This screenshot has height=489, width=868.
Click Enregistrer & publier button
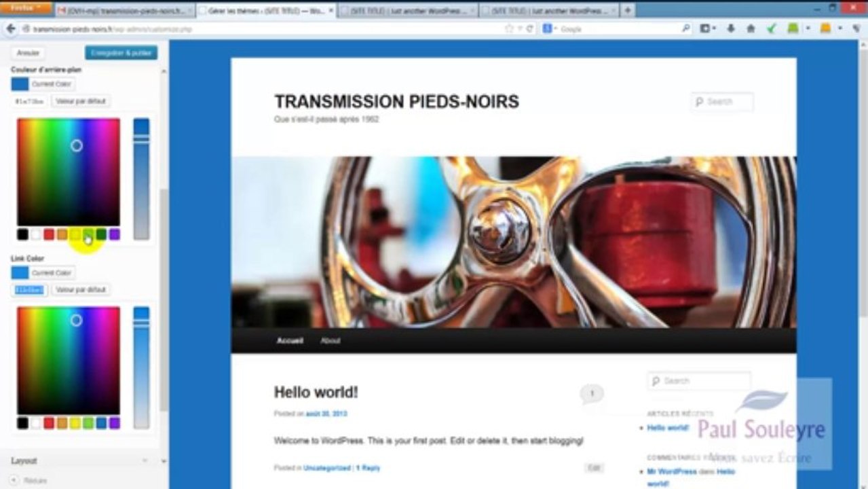click(x=121, y=53)
